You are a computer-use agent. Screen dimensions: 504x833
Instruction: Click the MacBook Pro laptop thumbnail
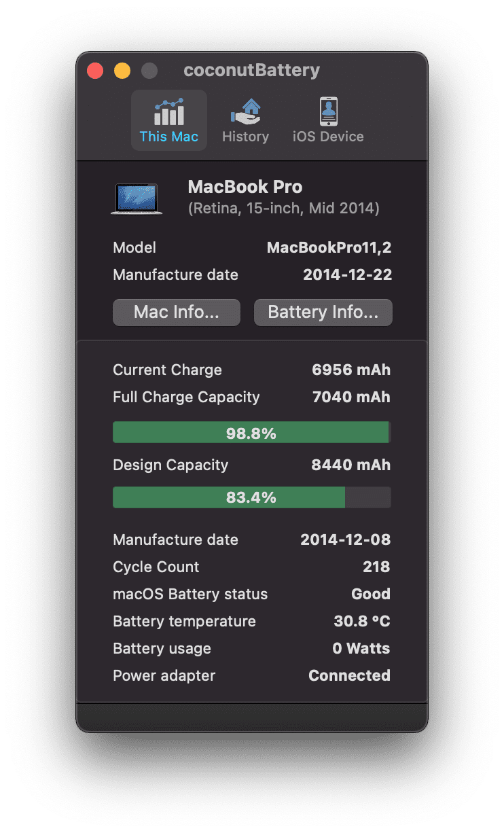[137, 198]
